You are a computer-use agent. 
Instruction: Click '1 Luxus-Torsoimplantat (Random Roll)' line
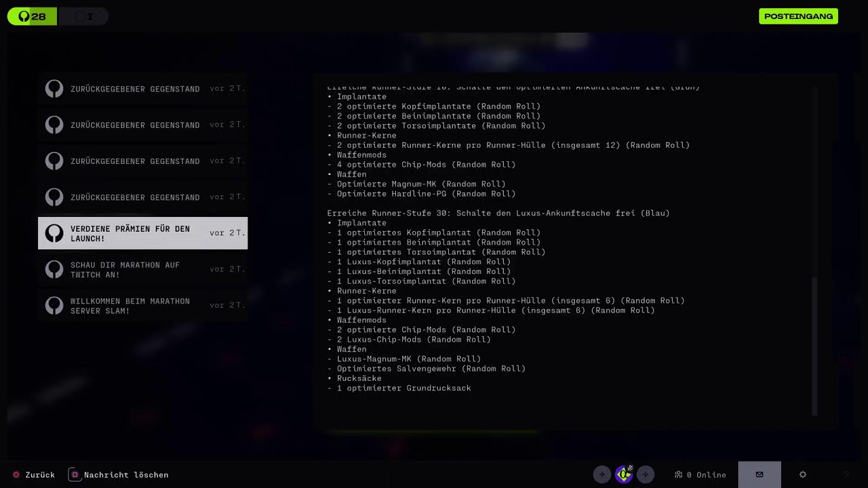click(421, 281)
